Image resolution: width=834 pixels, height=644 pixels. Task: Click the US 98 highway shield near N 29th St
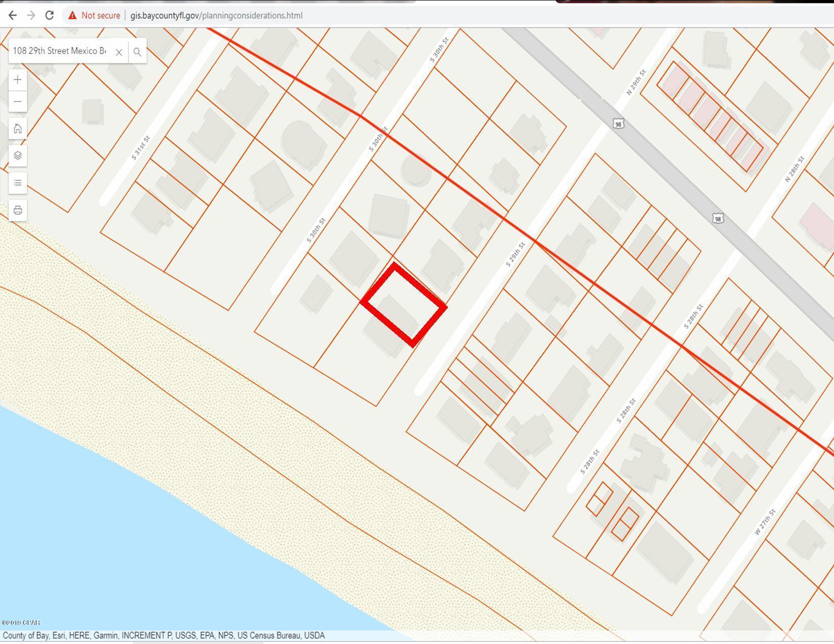(618, 124)
